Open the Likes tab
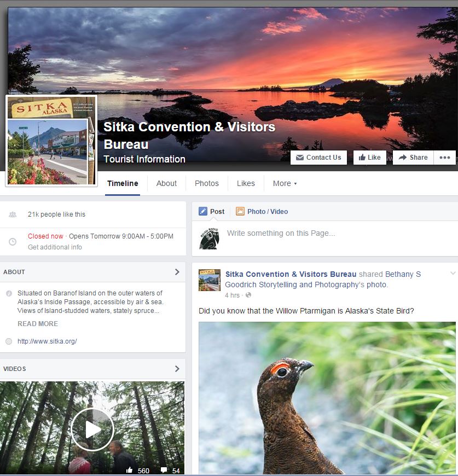The width and height of the screenshot is (458, 476). pyautogui.click(x=246, y=183)
